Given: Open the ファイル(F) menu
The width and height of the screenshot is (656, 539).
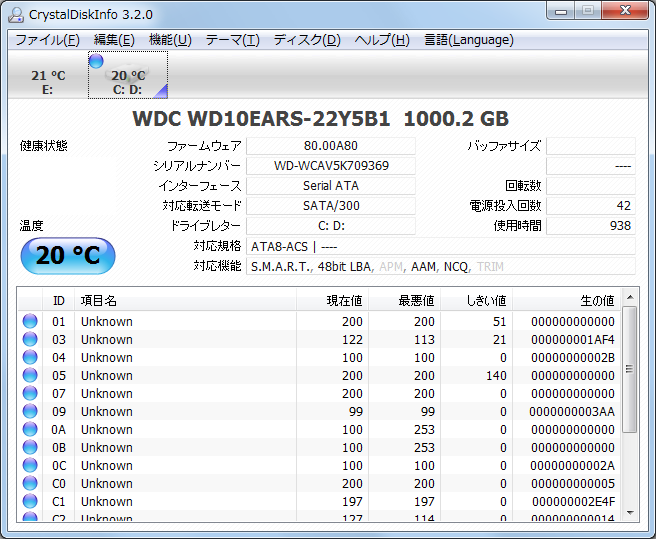Looking at the screenshot, I should (x=47, y=40).
